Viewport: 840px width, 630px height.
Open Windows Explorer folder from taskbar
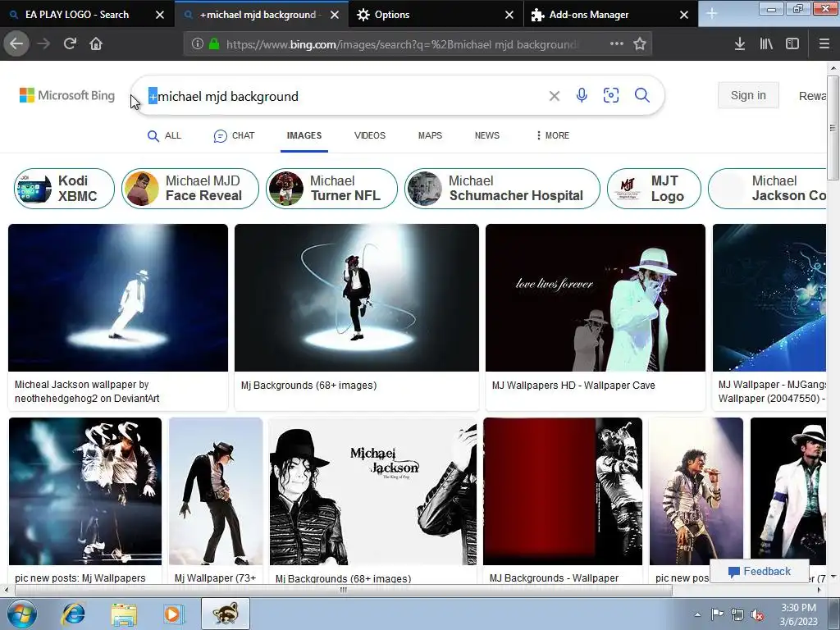click(124, 614)
